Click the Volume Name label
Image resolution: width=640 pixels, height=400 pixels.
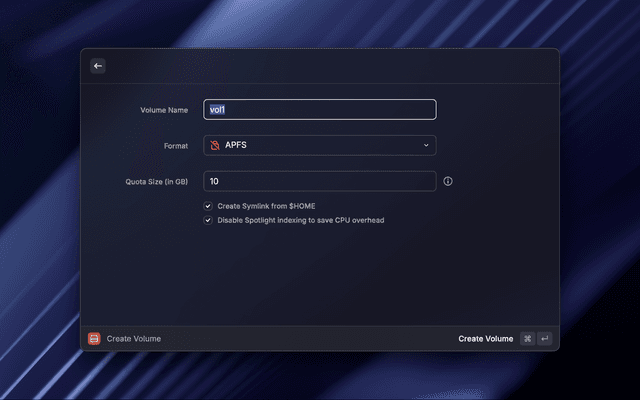coord(164,110)
